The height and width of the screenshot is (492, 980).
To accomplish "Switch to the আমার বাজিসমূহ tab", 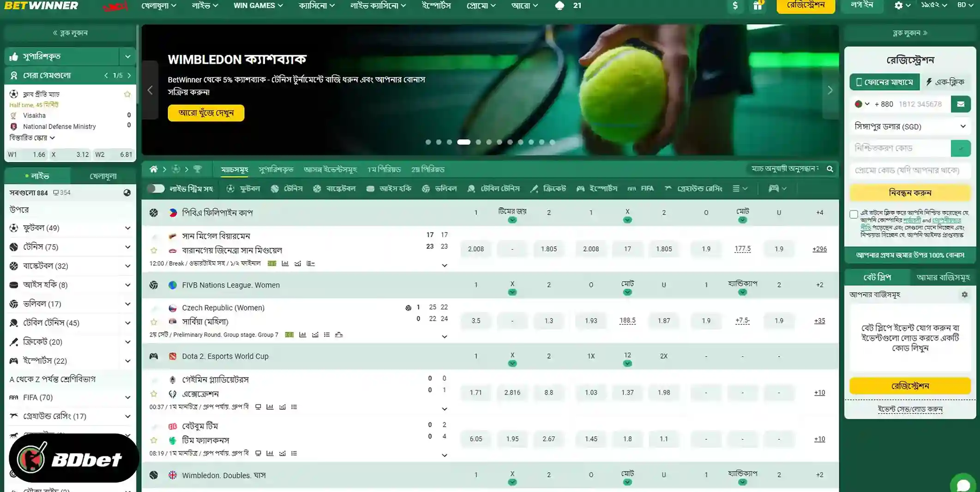I will [943, 277].
